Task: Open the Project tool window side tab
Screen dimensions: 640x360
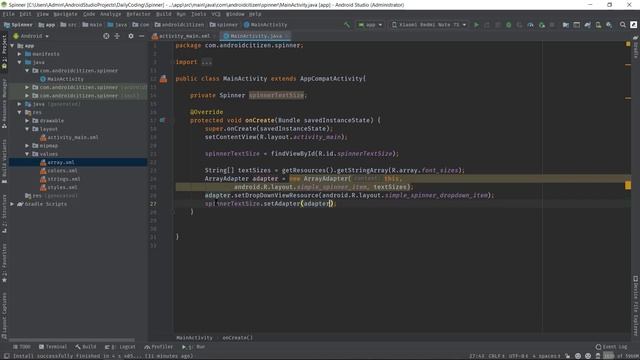Action: (x=4, y=51)
